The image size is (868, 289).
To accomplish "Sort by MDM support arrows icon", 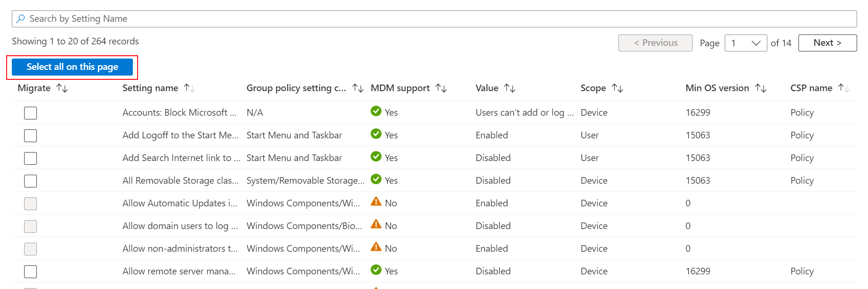I will pos(441,88).
